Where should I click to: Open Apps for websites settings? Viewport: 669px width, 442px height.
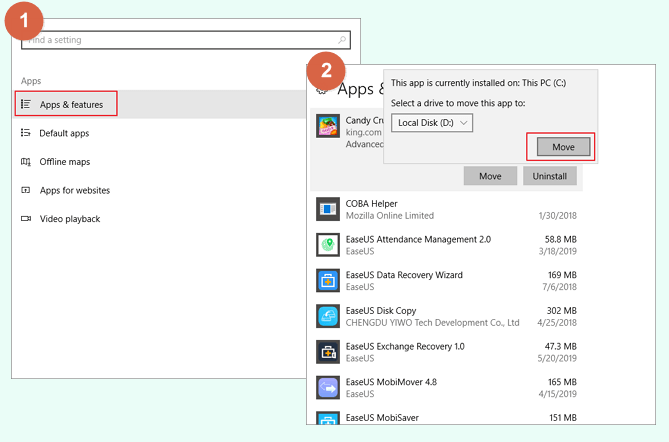pyautogui.click(x=74, y=190)
